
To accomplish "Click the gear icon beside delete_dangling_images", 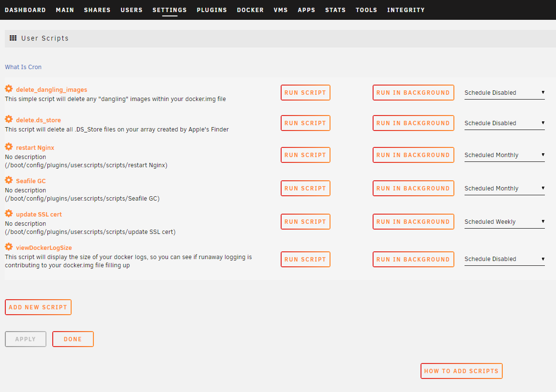I will tap(9, 89).
